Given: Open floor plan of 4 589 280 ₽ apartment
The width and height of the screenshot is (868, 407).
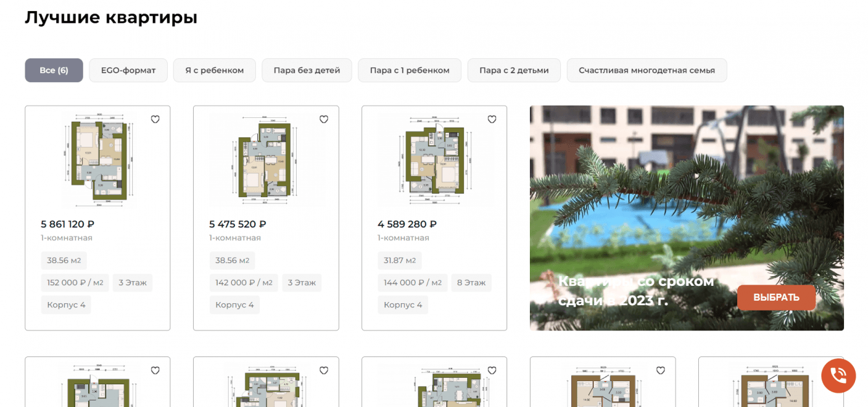Looking at the screenshot, I should point(434,160).
